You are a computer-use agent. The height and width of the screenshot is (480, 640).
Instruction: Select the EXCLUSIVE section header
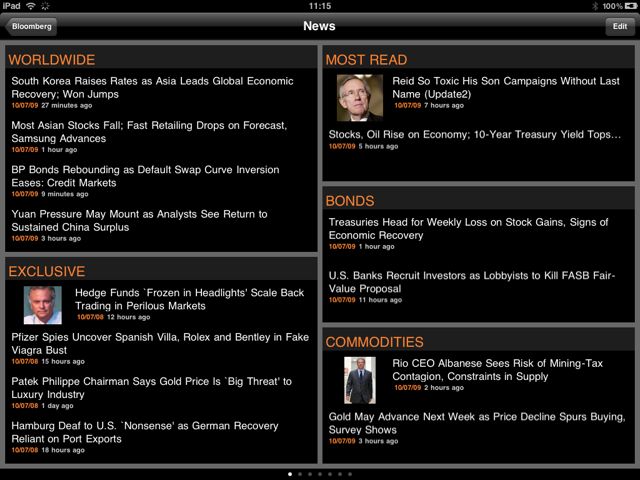pyautogui.click(x=47, y=271)
